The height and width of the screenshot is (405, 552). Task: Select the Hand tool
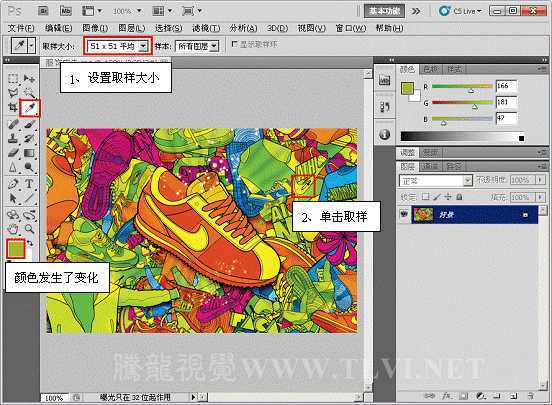pos(13,229)
